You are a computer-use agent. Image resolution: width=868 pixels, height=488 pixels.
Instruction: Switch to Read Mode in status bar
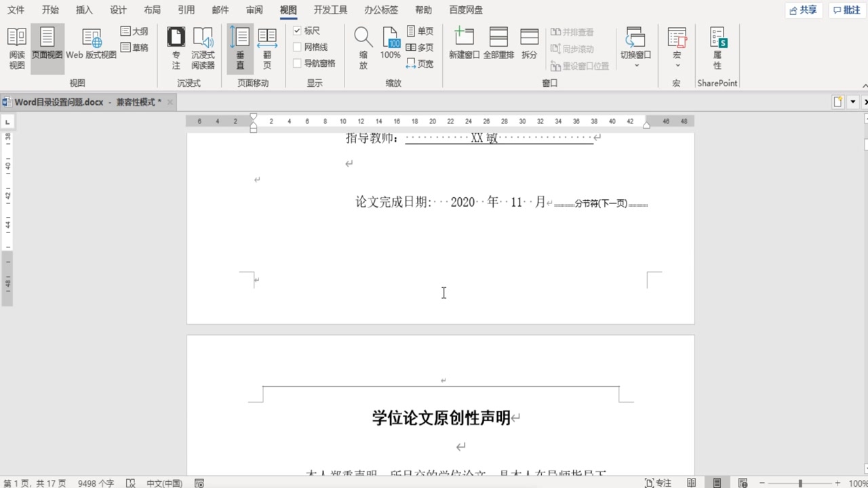(692, 483)
